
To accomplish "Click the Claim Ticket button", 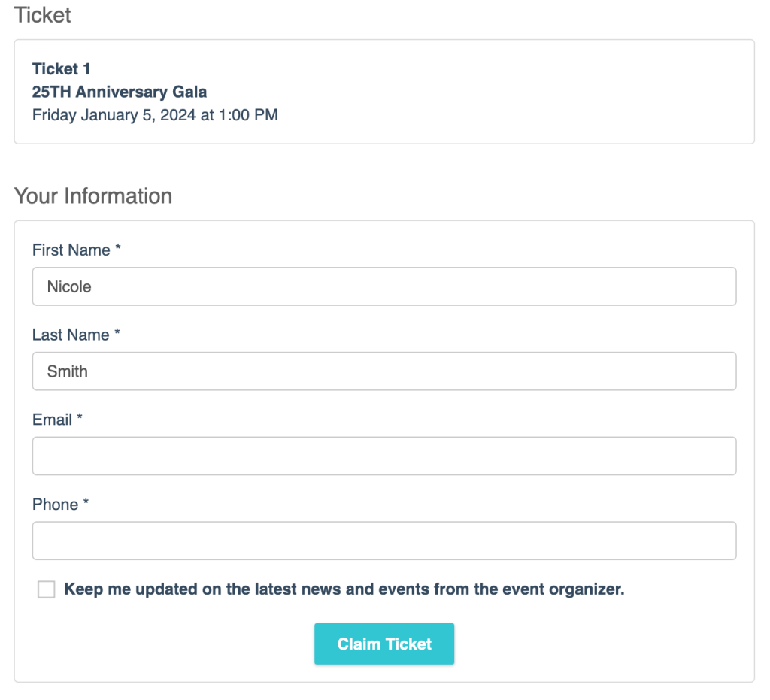I will click(384, 644).
